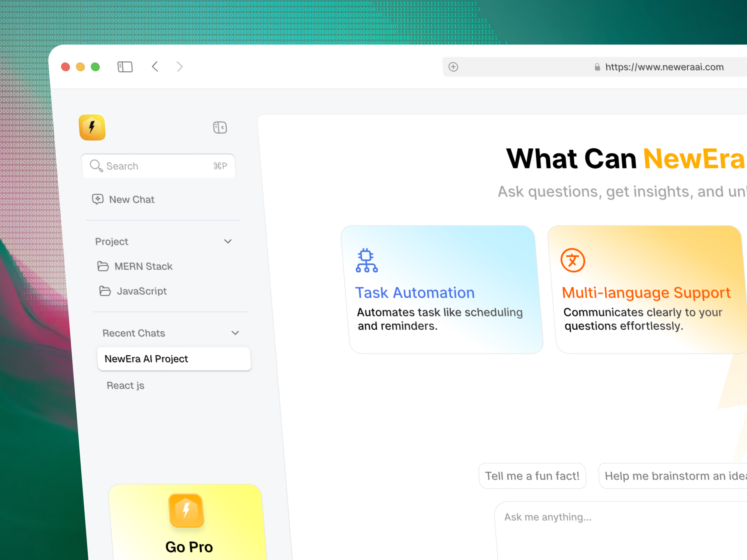
Task: Toggle the browser sidebar icon
Action: tap(125, 67)
